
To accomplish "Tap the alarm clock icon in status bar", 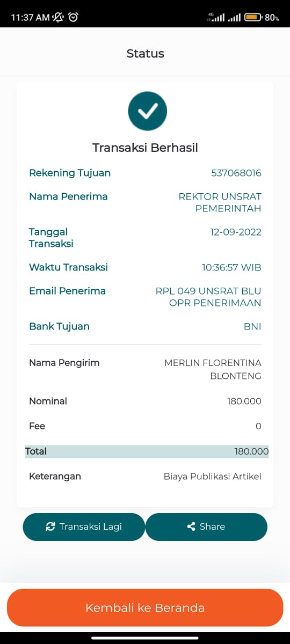I will (x=74, y=17).
